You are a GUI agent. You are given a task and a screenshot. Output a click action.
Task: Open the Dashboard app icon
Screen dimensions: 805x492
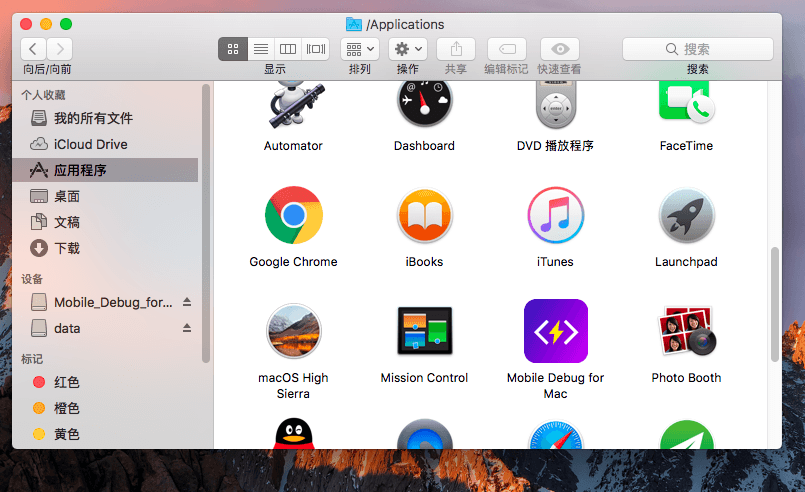[424, 104]
